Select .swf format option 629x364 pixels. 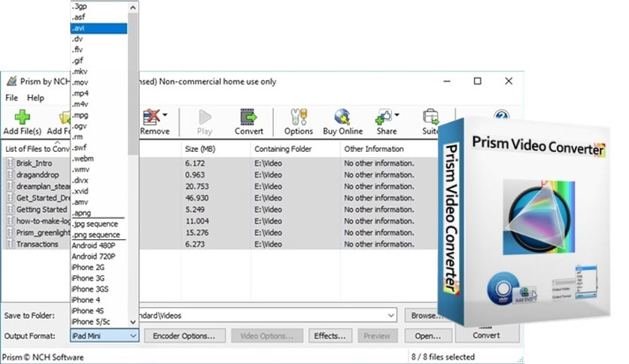pyautogui.click(x=99, y=147)
